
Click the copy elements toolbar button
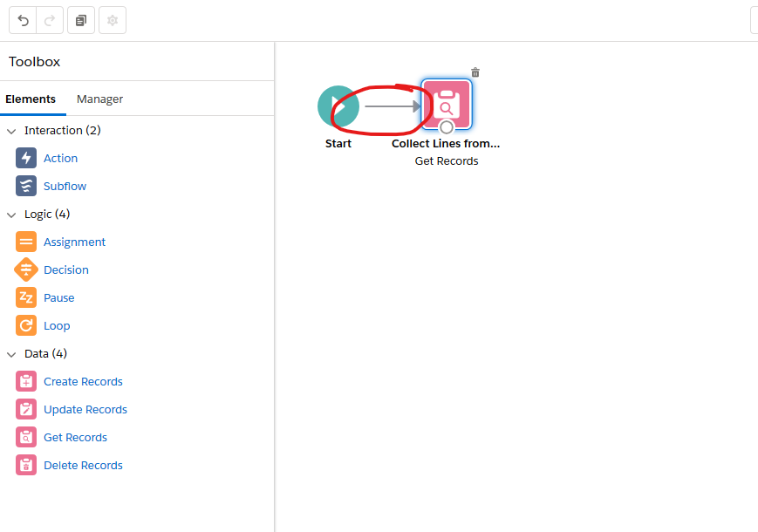tap(81, 20)
